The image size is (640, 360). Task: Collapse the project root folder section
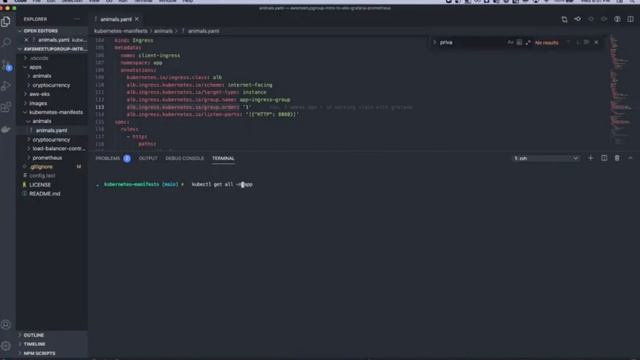coord(52,49)
